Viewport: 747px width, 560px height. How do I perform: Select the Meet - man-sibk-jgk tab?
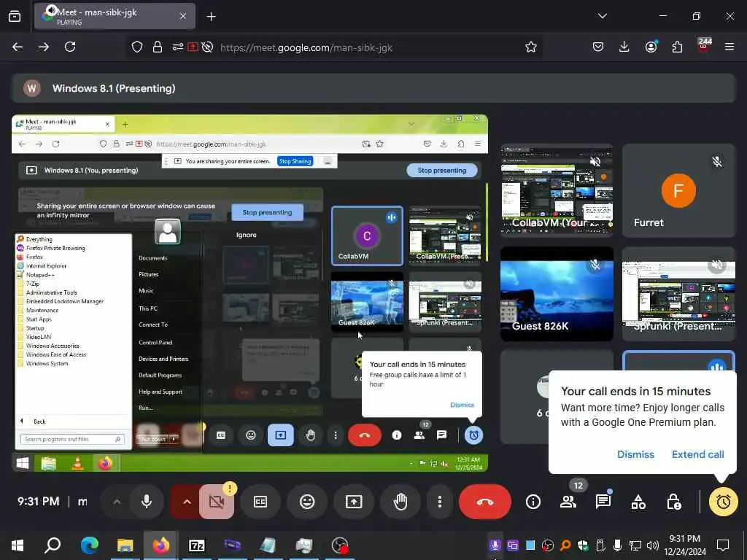pos(115,16)
